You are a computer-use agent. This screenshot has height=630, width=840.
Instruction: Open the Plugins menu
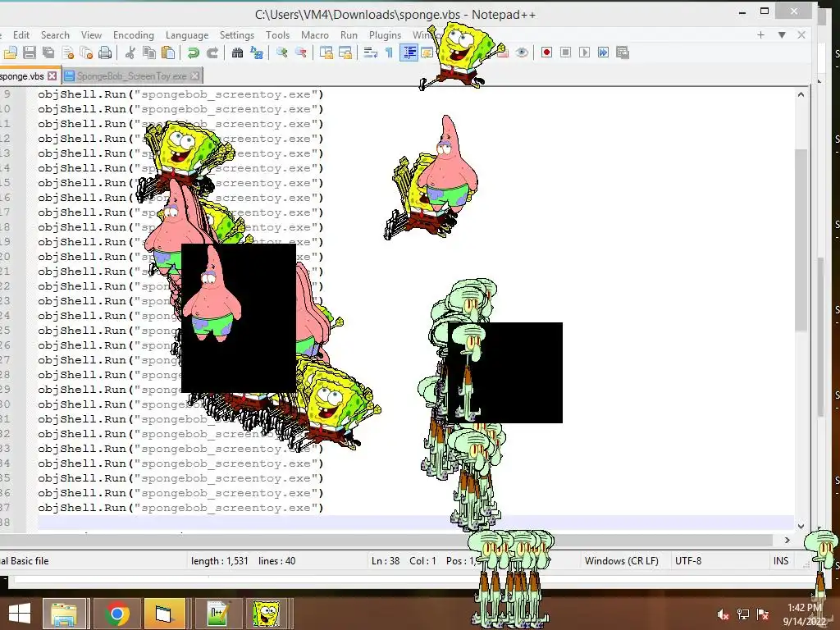point(386,34)
